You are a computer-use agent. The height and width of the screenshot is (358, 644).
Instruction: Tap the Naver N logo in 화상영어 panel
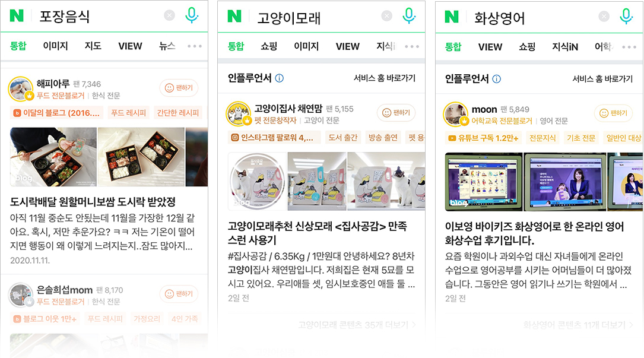pos(451,17)
